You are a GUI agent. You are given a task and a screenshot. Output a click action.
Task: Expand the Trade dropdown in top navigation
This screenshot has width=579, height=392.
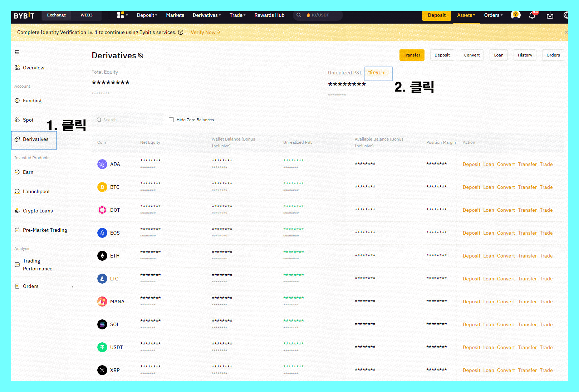click(237, 15)
